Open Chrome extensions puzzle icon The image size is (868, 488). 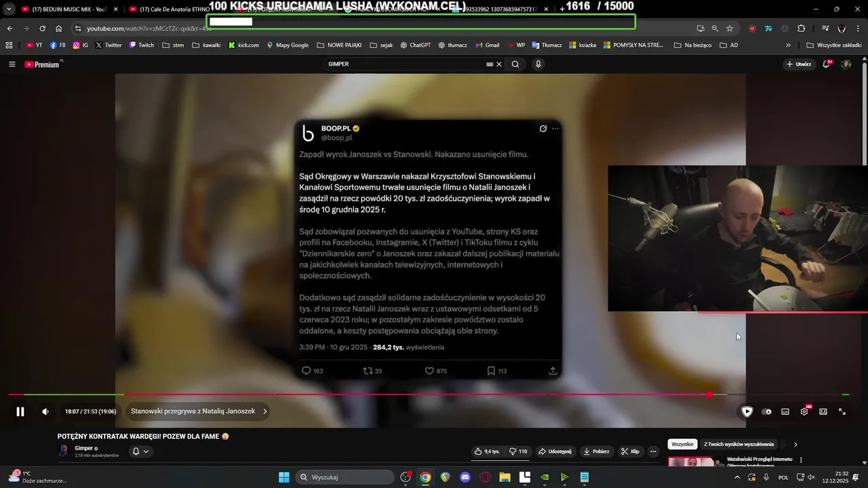[x=802, y=28]
